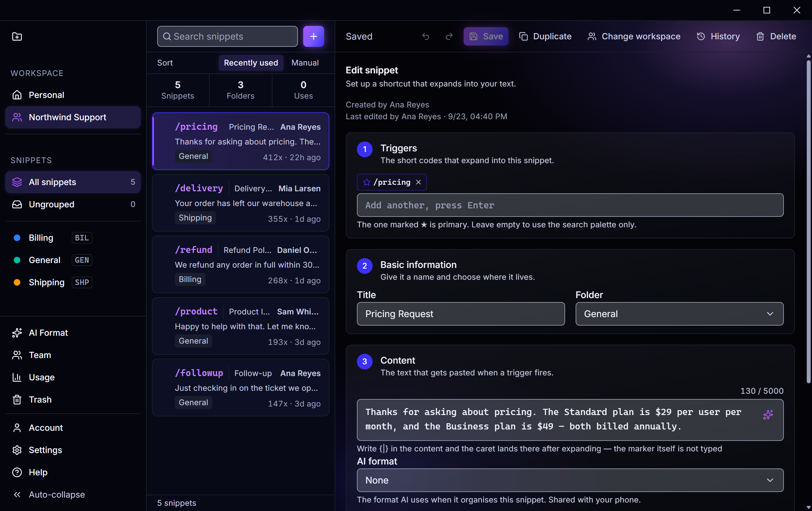Click the new folder icon in sidebar
Image resolution: width=812 pixels, height=511 pixels.
tap(17, 36)
